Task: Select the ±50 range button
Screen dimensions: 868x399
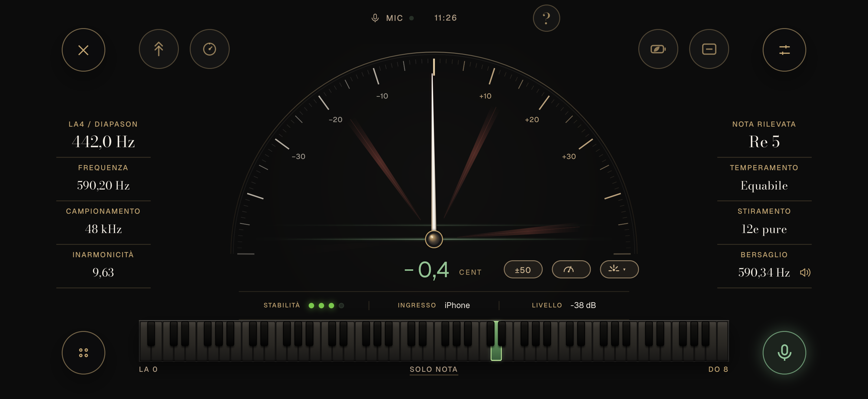Action: pos(523,270)
